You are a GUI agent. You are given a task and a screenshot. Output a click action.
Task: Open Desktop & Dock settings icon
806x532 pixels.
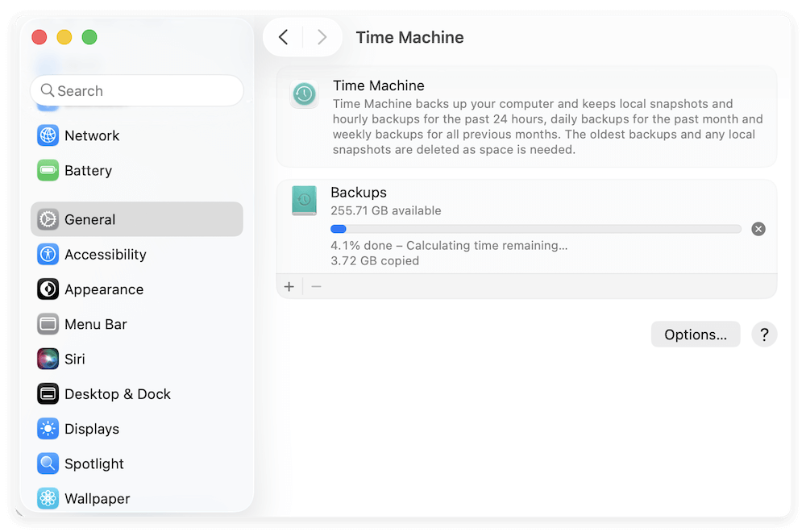coord(48,393)
